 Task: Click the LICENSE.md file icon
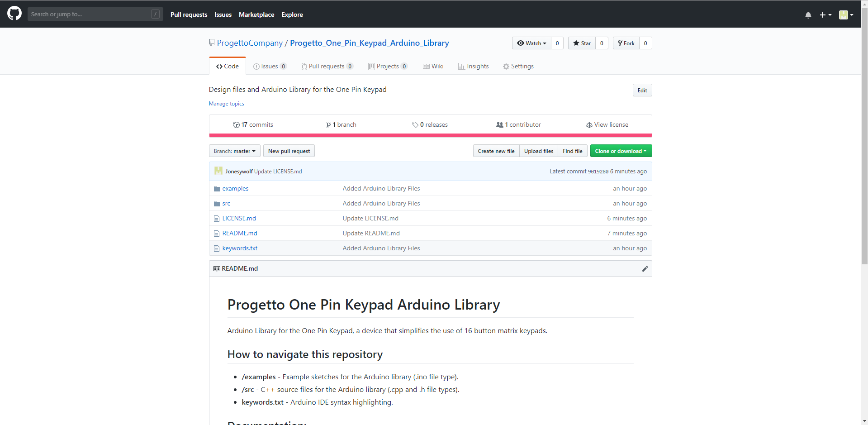217,219
